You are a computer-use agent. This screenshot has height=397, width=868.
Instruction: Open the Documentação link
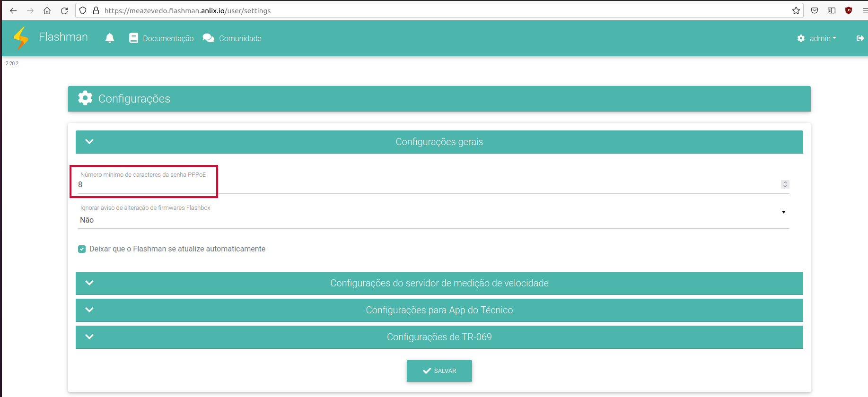(161, 38)
